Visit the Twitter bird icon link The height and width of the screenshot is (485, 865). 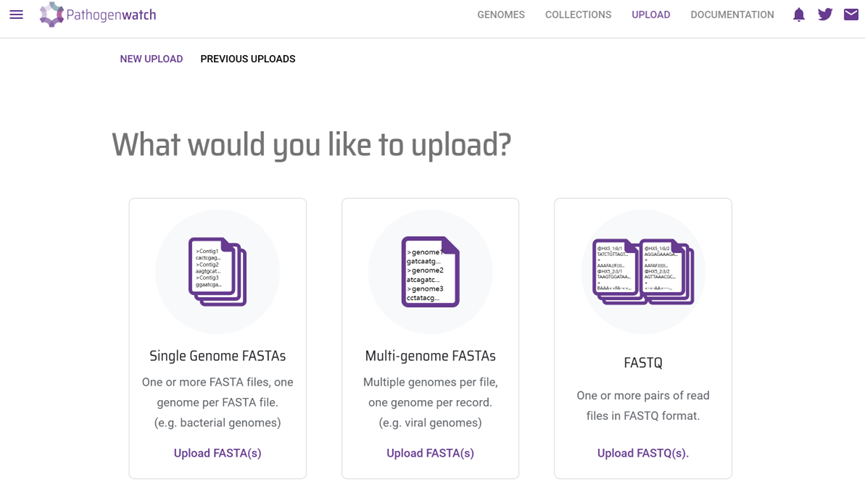click(825, 14)
